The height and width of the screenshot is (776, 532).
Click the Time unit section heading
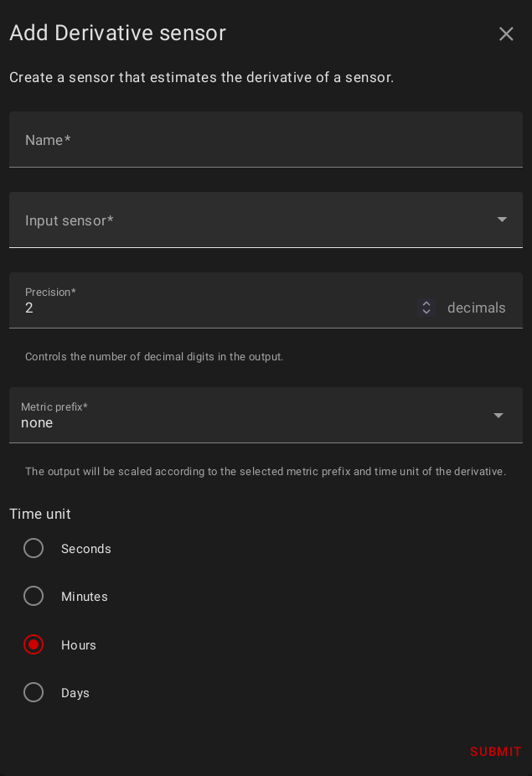[39, 514]
